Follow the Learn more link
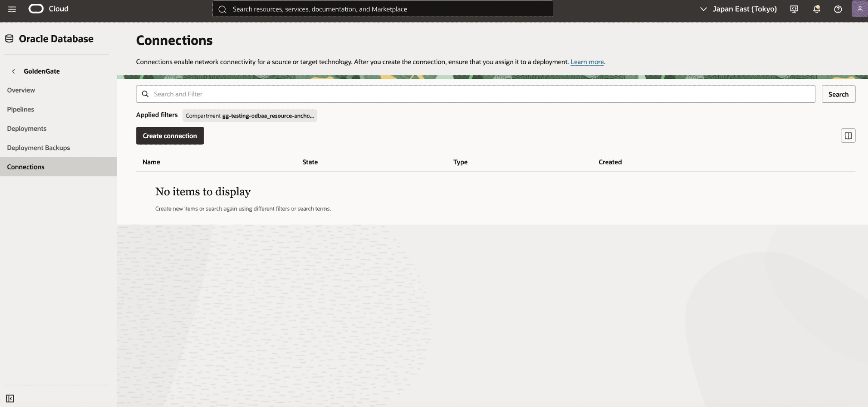The width and height of the screenshot is (868, 407). 587,62
